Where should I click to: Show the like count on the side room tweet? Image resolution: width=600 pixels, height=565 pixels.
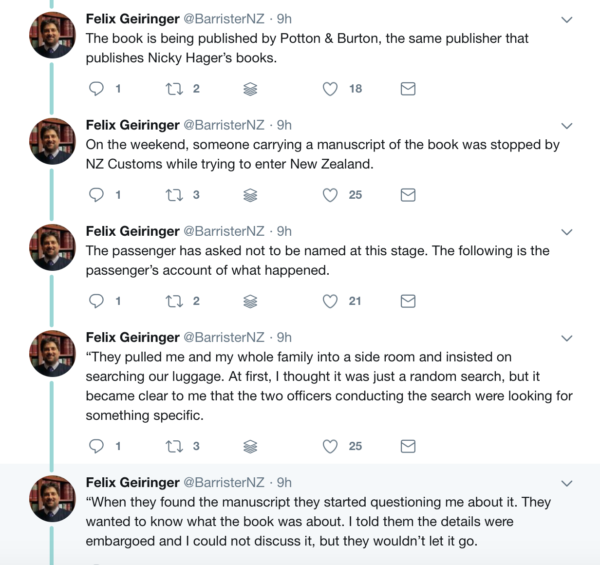(355, 446)
